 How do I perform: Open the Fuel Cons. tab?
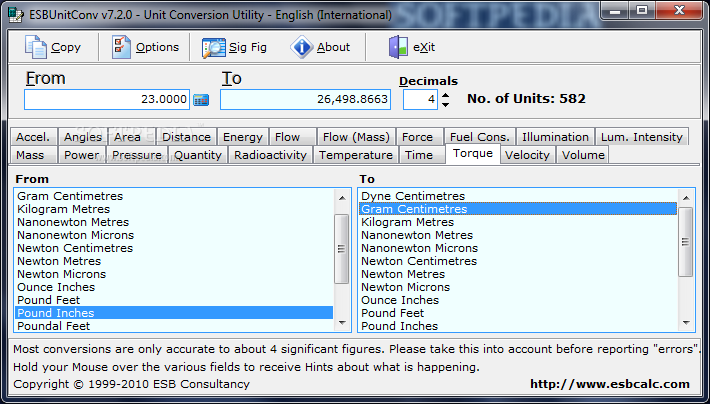tap(480, 137)
